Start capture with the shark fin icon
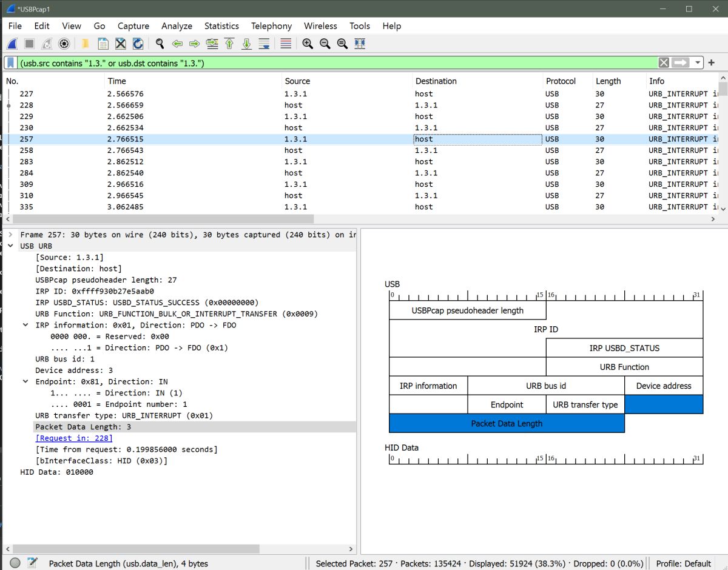The image size is (728, 570). coord(12,44)
